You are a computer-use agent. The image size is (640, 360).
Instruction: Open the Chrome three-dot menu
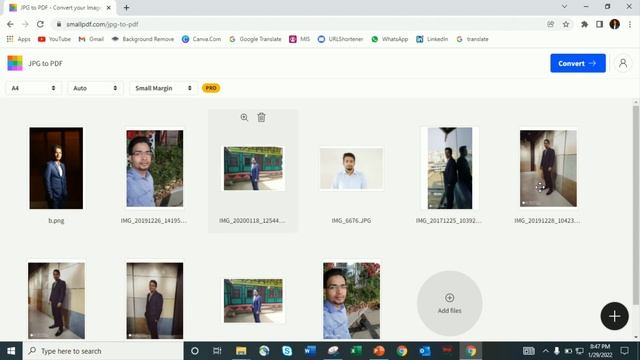630,24
